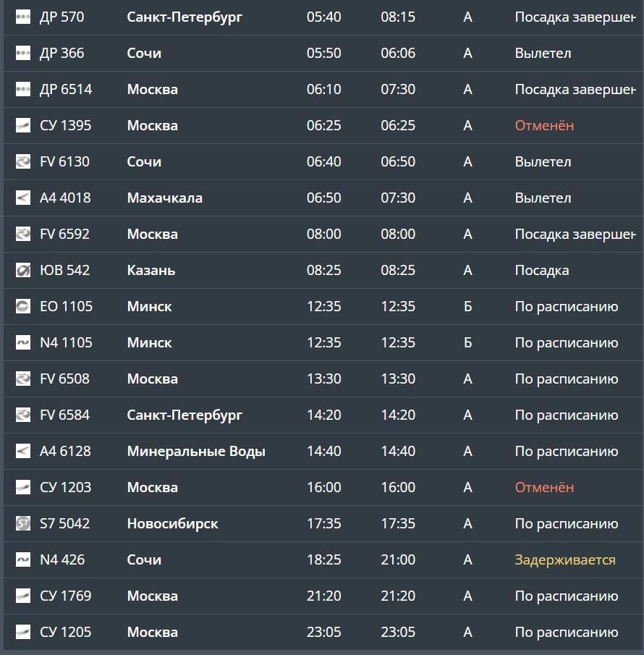The width and height of the screenshot is (644, 655).
Task: Click the Отменён status of СУ 1203
Action: [544, 487]
